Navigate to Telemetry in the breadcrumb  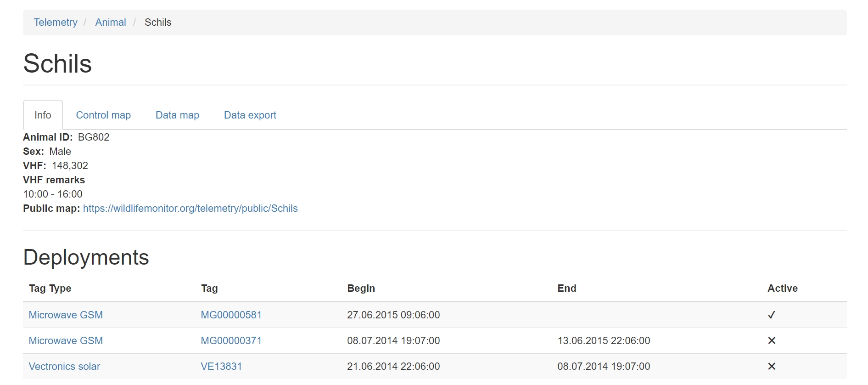click(56, 22)
